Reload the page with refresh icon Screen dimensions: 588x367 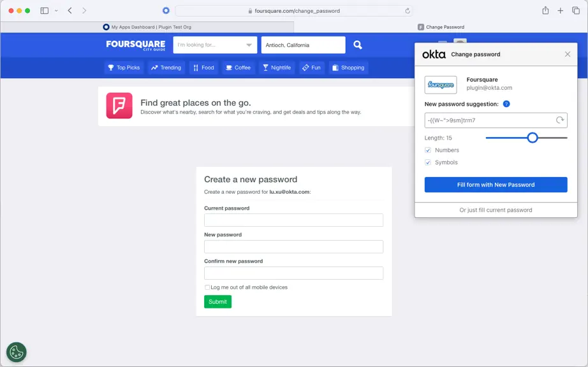click(x=408, y=11)
